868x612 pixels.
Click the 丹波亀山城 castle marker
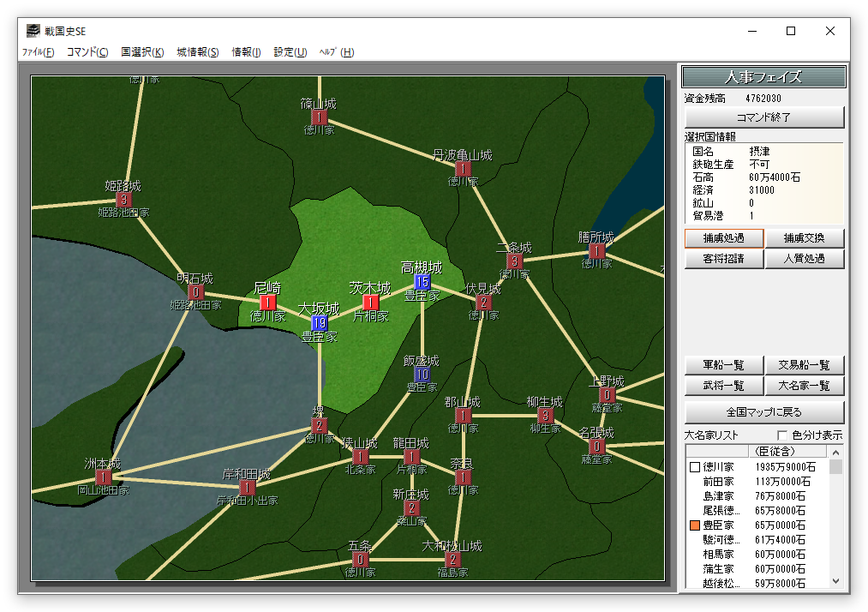coord(464,169)
